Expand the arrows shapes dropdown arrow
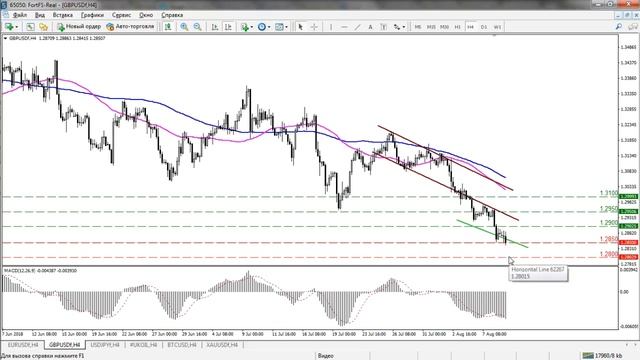640x360 pixels. point(404,27)
